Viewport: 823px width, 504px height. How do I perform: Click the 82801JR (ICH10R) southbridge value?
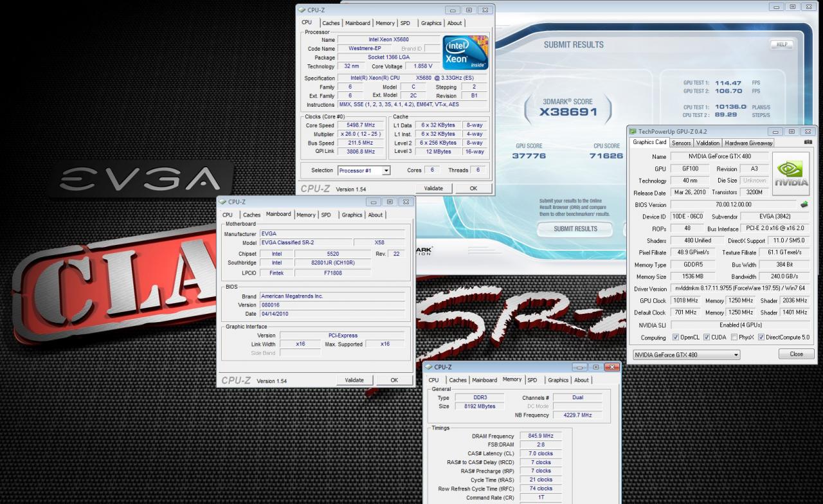coord(332,263)
